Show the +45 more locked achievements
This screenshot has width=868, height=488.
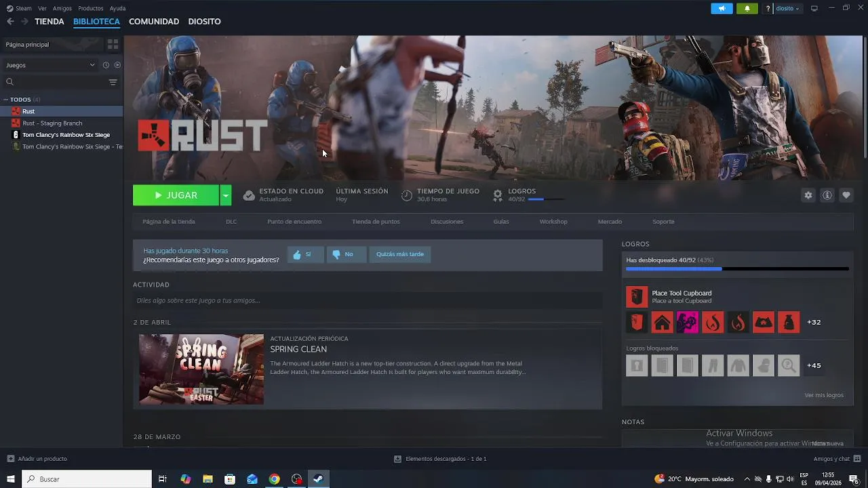[814, 365]
